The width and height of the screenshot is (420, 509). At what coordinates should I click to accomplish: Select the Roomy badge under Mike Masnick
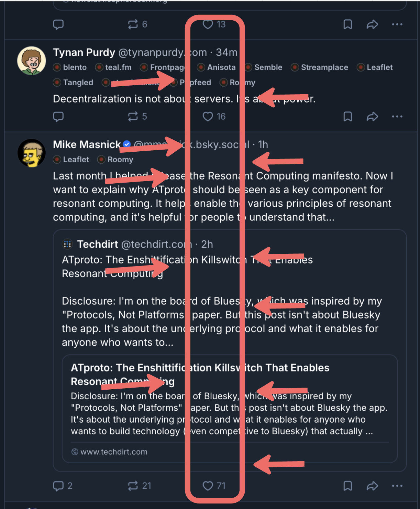pyautogui.click(x=120, y=160)
